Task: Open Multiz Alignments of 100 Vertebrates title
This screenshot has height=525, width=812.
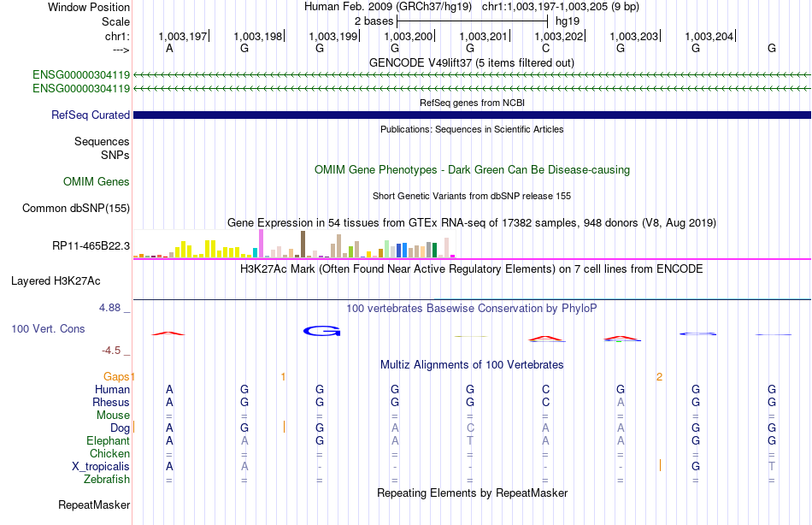Action: coord(471,364)
